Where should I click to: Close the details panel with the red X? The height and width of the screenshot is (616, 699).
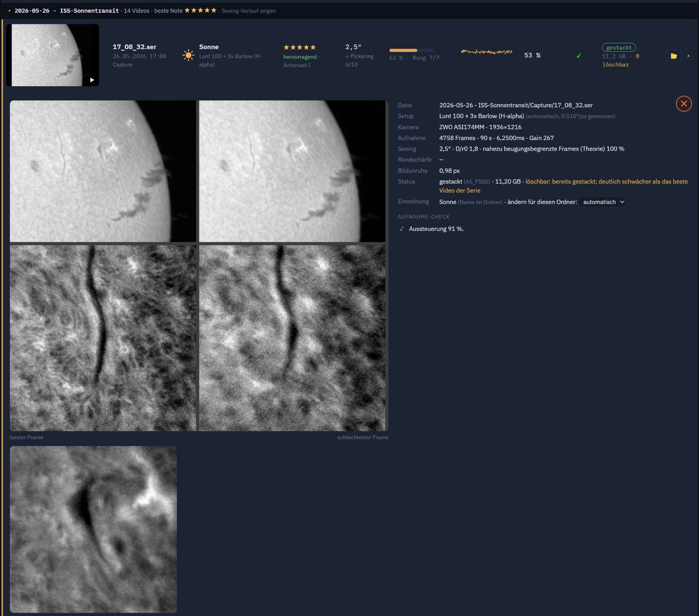click(x=684, y=104)
